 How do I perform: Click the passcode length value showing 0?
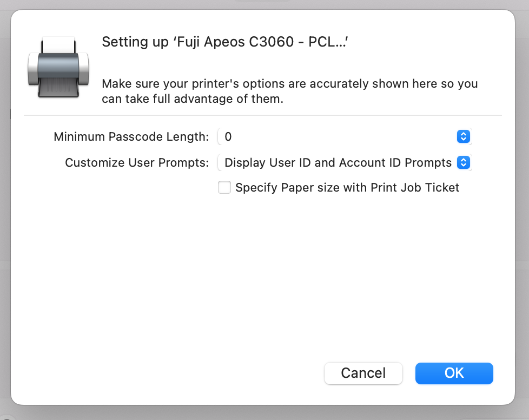[228, 136]
